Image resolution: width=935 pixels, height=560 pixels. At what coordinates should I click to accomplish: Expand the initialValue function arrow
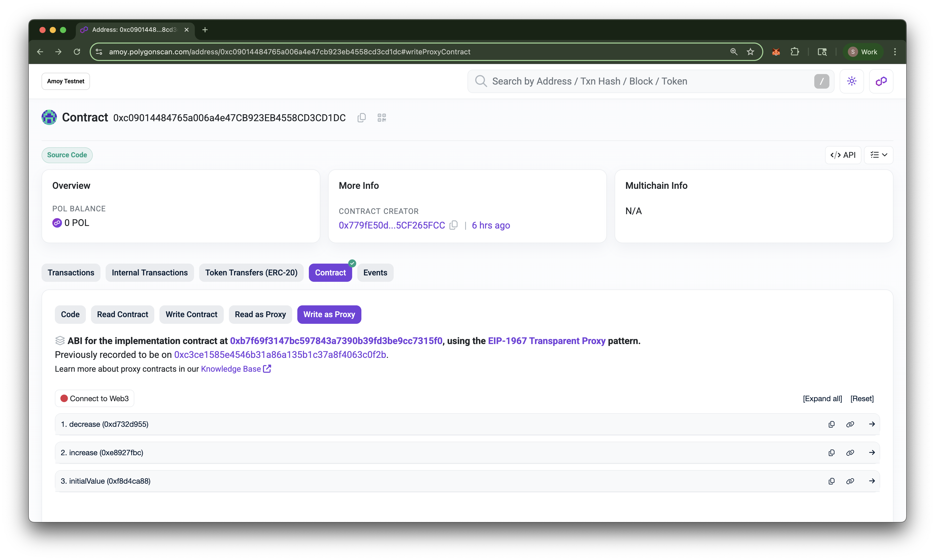tap(872, 481)
